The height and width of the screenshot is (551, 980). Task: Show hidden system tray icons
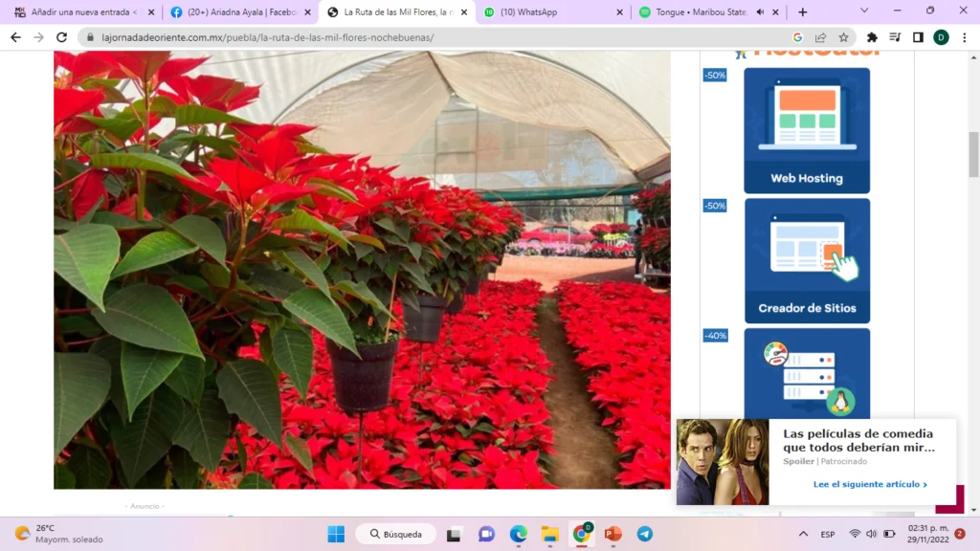pos(803,534)
